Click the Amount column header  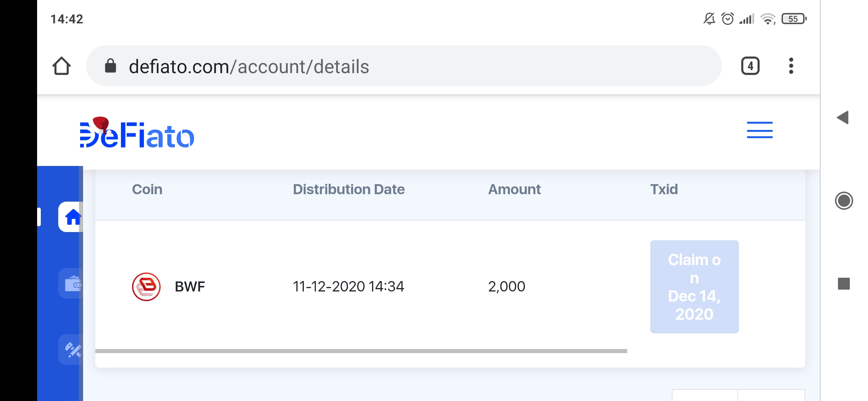click(x=514, y=189)
